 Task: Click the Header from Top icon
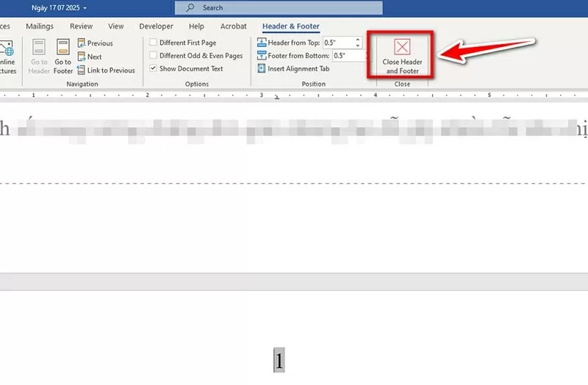pos(262,43)
